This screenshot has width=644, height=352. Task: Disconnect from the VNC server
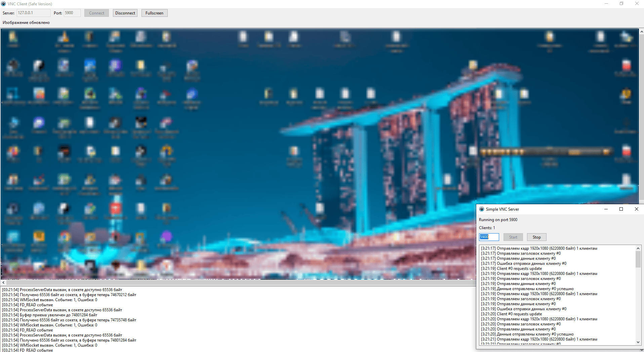125,13
